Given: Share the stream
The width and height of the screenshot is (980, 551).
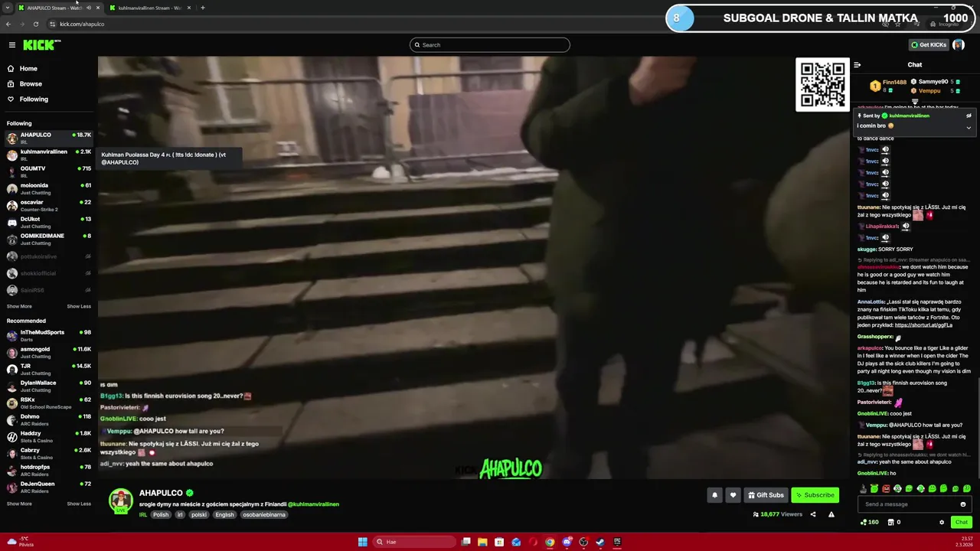Looking at the screenshot, I should point(813,514).
